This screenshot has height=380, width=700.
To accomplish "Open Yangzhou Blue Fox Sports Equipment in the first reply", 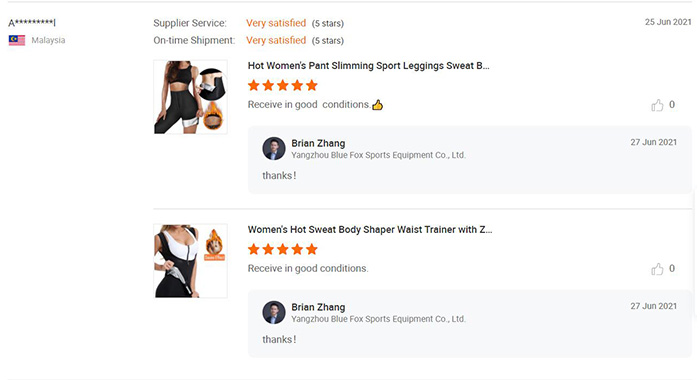I will (x=379, y=155).
